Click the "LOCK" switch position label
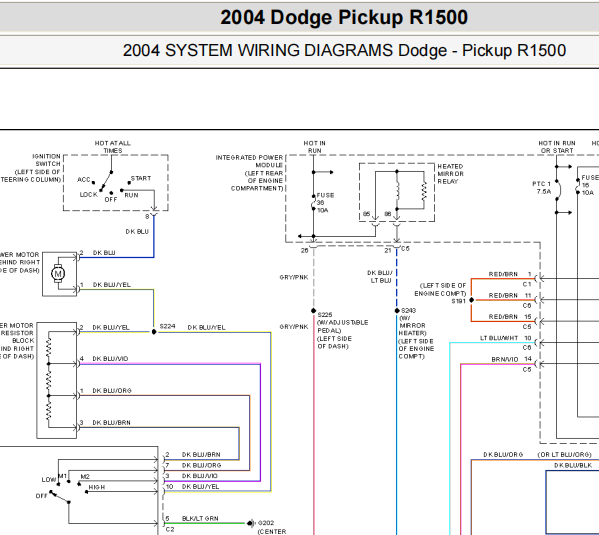Image resolution: width=599 pixels, height=535 pixels. (x=89, y=195)
